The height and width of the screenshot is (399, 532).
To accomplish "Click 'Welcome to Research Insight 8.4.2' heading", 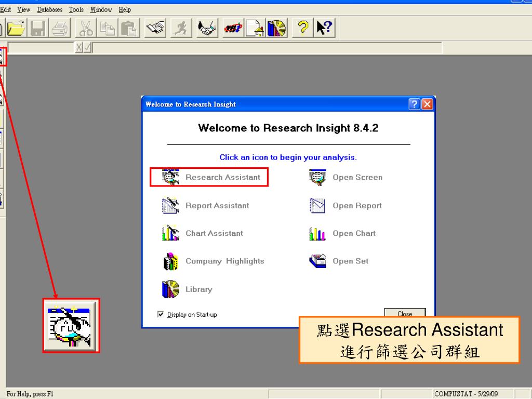I will (x=288, y=128).
